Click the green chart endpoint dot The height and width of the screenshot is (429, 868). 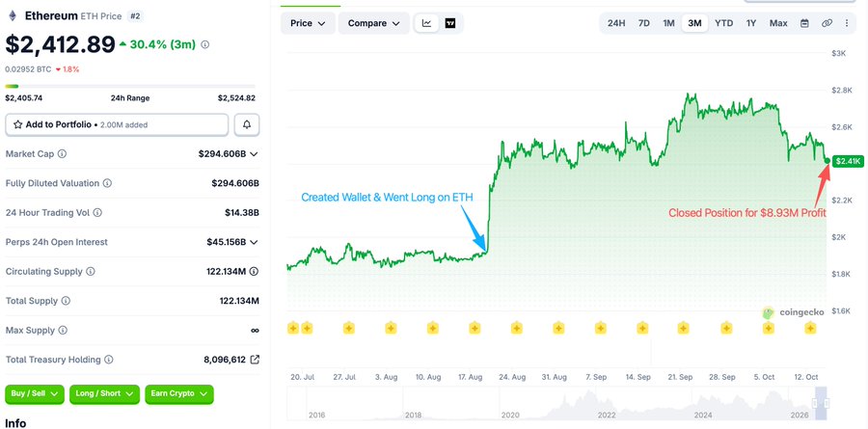click(x=827, y=161)
